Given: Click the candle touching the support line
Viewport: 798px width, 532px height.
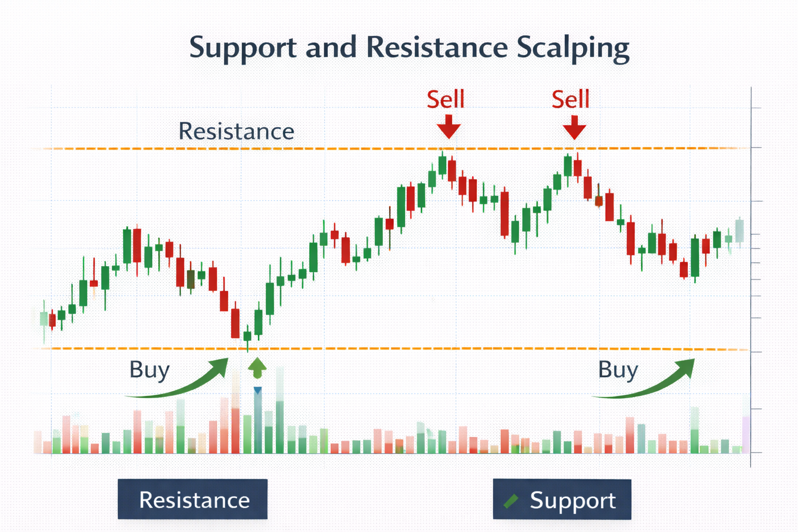Looking at the screenshot, I should click(x=247, y=336).
